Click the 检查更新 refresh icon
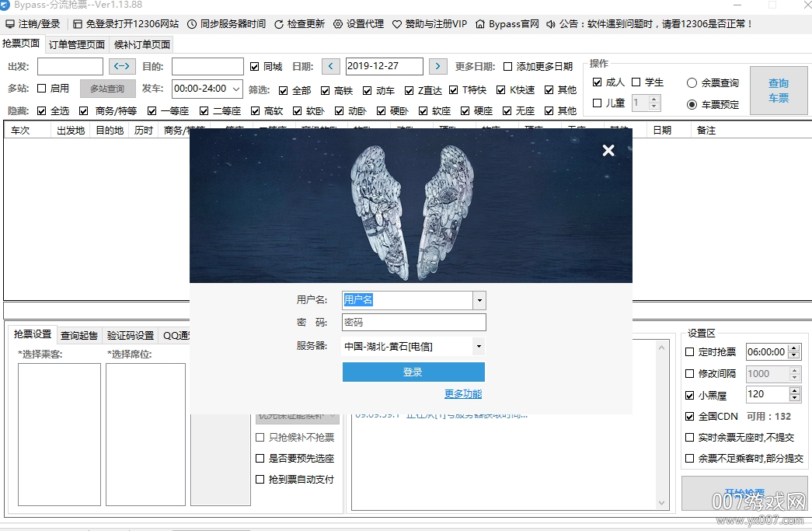The width and height of the screenshot is (812, 531). coord(279,24)
